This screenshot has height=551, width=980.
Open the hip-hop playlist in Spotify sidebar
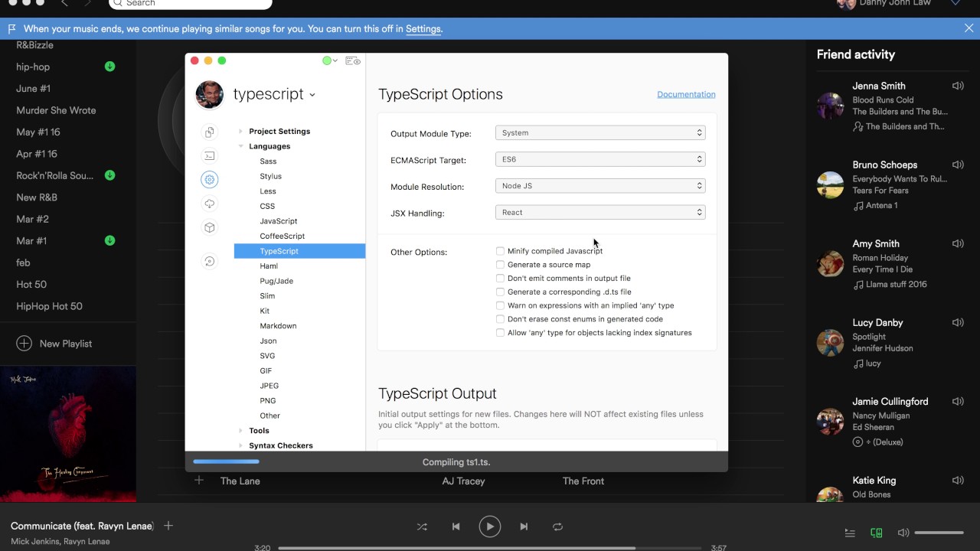coord(33,67)
